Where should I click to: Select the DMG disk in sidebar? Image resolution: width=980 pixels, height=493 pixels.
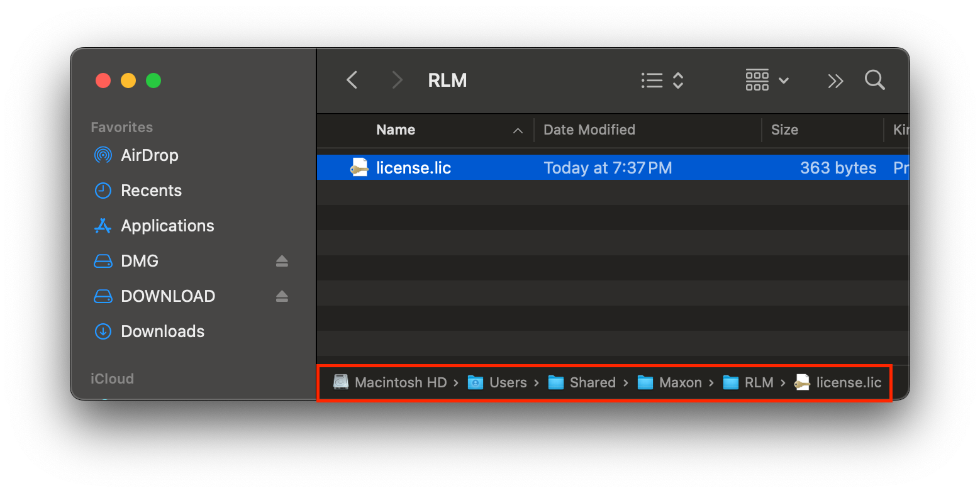[140, 260]
